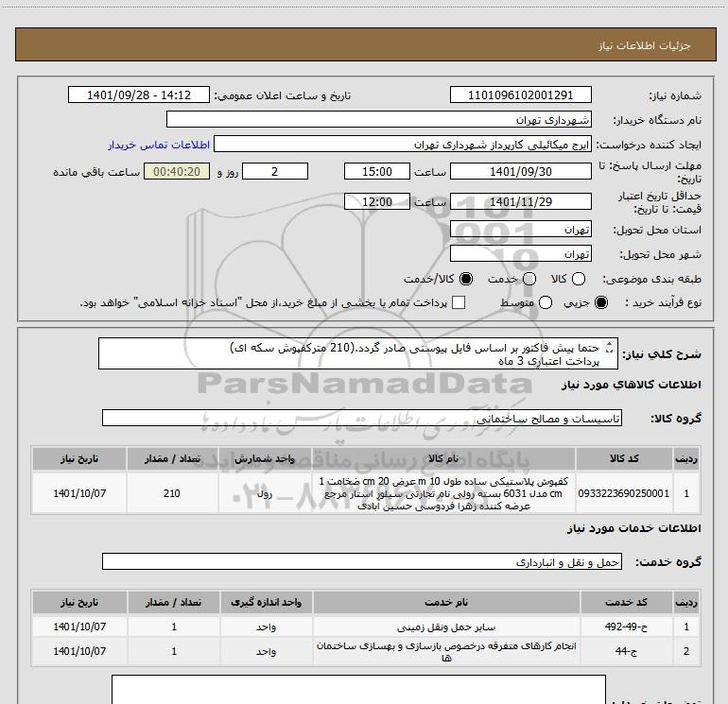This screenshot has height=704, width=728.
Task: Click the need number field 1101096102001291
Action: (x=520, y=94)
